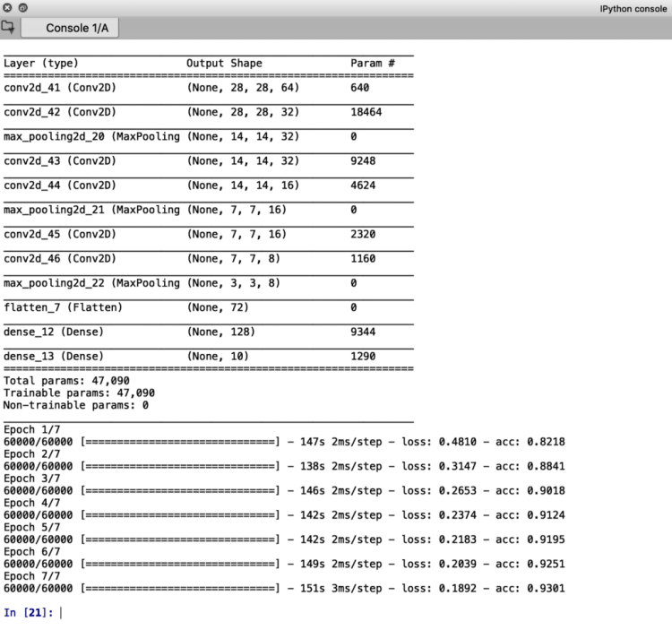Undock the IPython console pane
Screen dimensions: 672x630
click(x=22, y=7)
